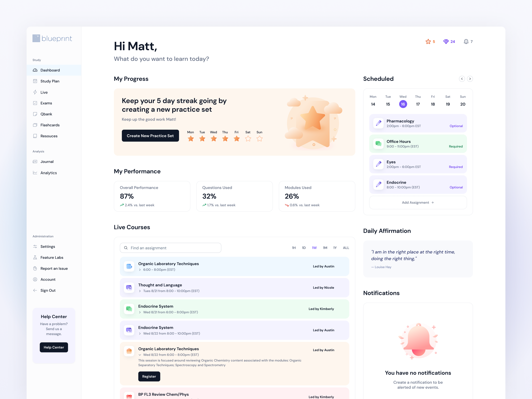Viewport: 532px width, 399px height.
Task: Expand the Thought and Language details
Action: 140,291
